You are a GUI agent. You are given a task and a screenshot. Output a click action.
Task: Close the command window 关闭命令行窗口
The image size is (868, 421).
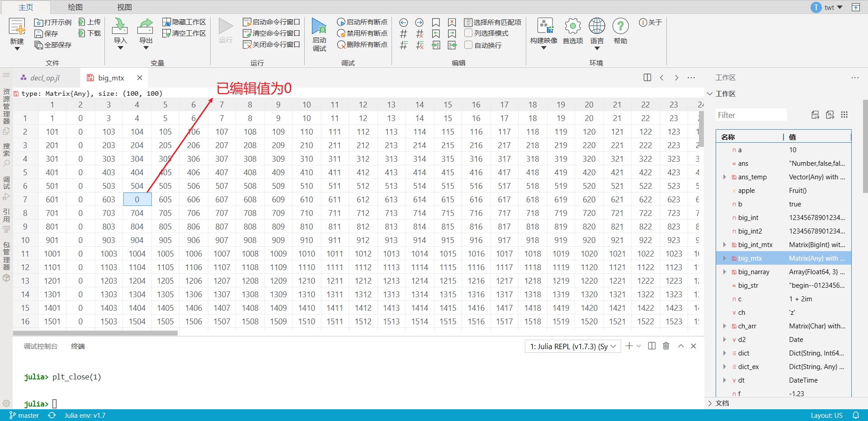coord(271,44)
